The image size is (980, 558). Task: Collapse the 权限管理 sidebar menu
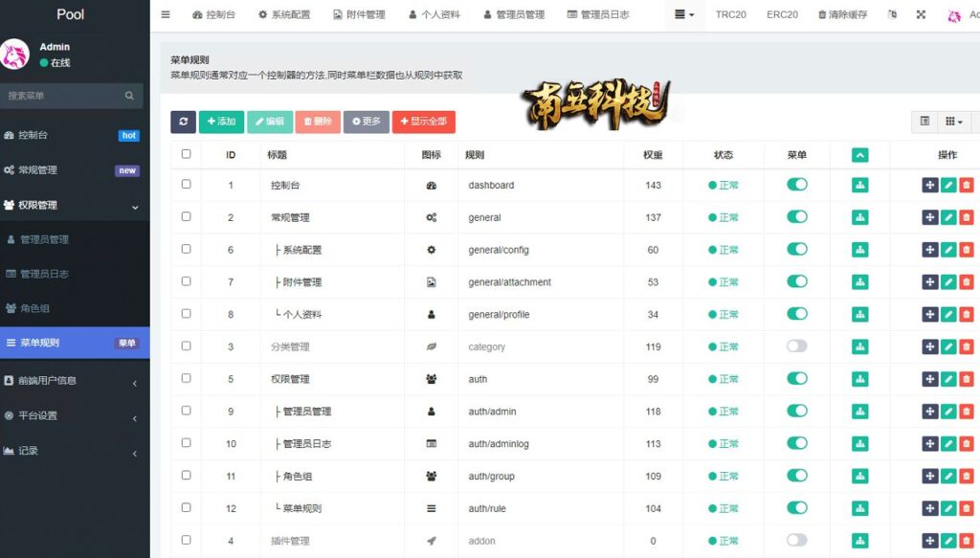pos(75,205)
